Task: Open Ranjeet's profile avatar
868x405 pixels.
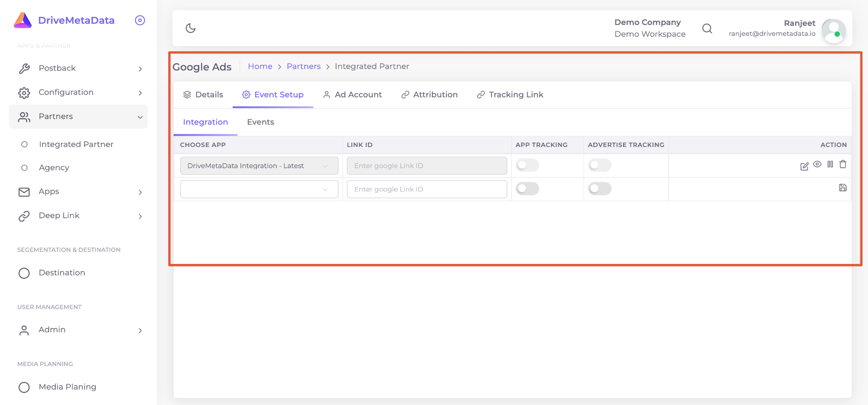Action: pyautogui.click(x=834, y=31)
